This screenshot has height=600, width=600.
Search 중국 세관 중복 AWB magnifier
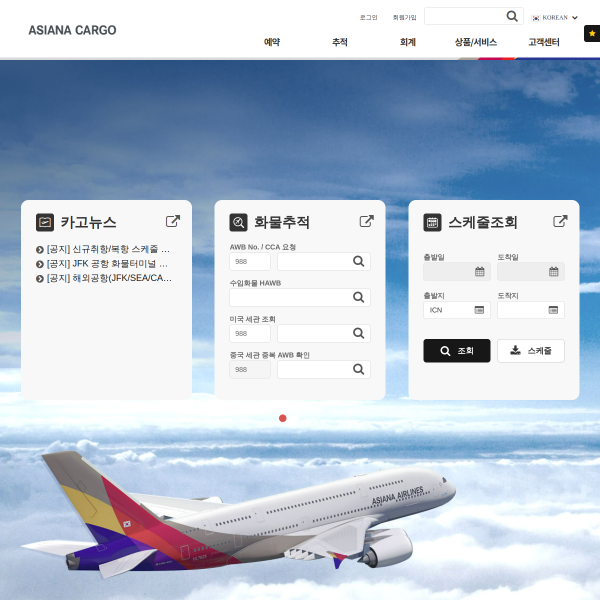point(359,369)
